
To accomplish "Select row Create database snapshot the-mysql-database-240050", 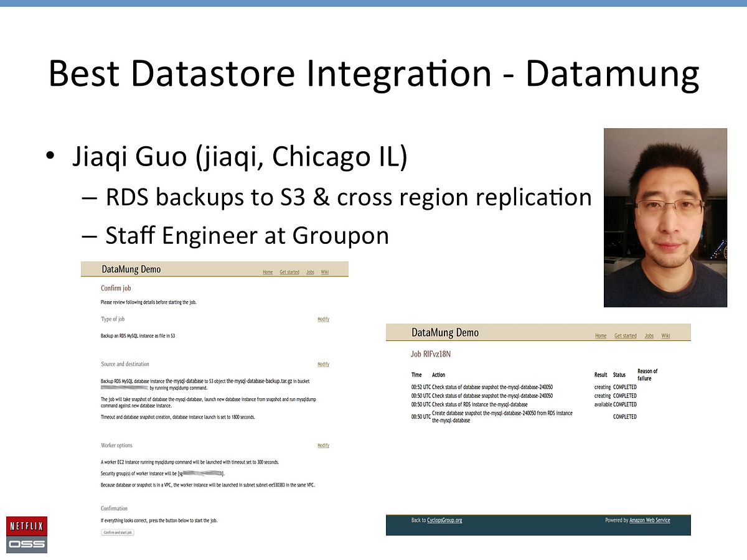I will tap(524, 416).
